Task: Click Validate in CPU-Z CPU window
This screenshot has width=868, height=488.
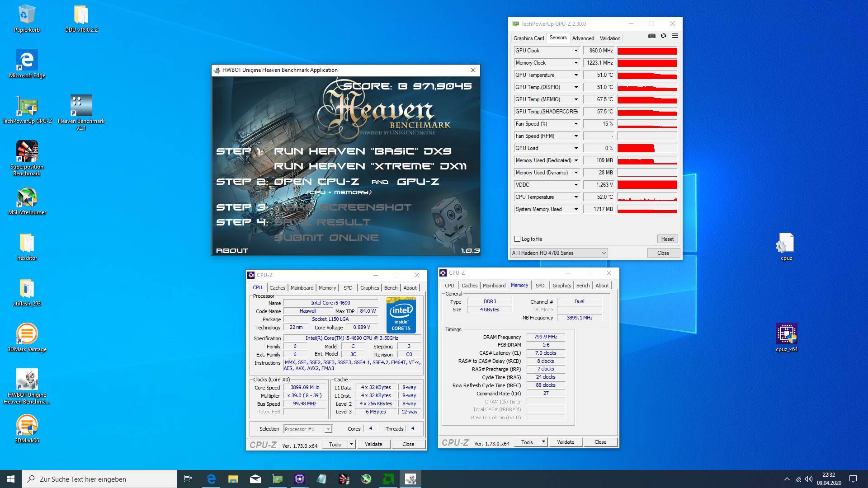Action: 373,444
